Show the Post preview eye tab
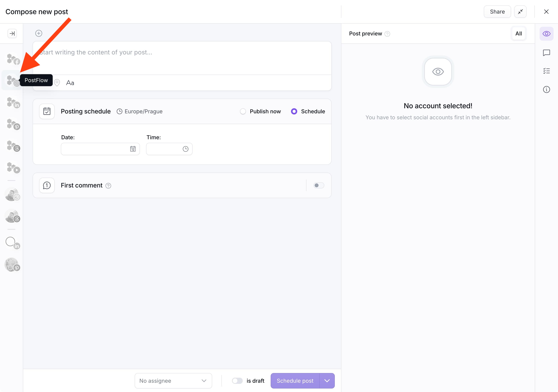The height and width of the screenshot is (392, 558). click(546, 34)
